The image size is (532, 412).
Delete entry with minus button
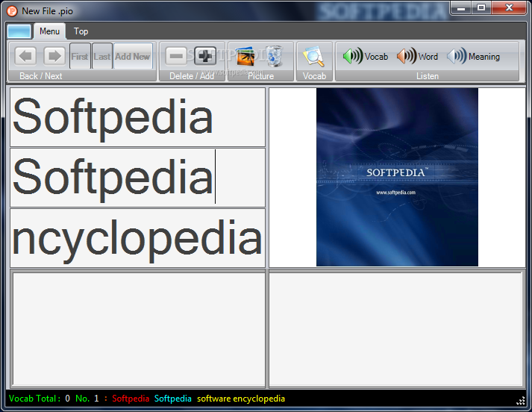pos(176,56)
